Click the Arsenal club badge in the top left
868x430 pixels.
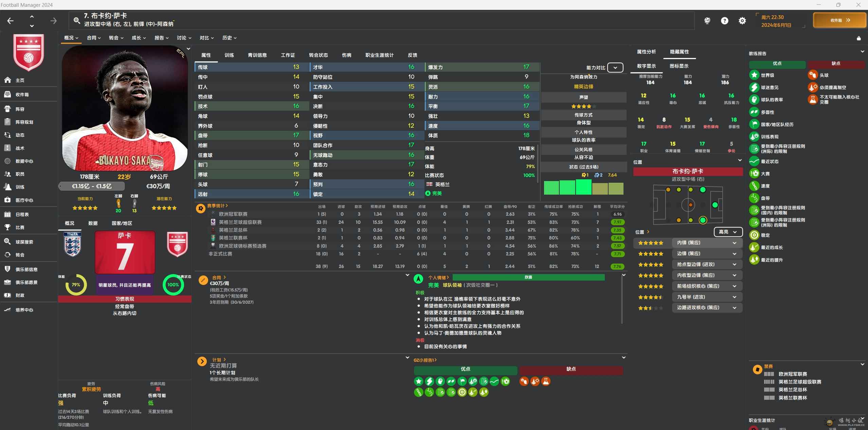pos(29,52)
